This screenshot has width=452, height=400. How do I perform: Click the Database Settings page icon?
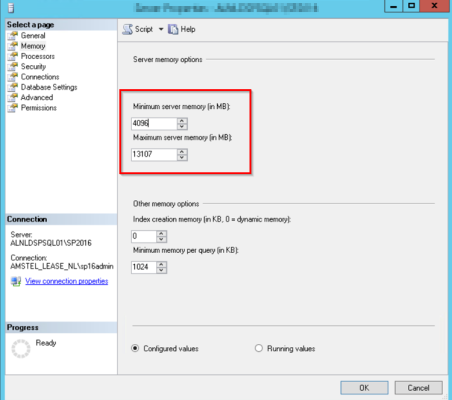click(x=13, y=87)
